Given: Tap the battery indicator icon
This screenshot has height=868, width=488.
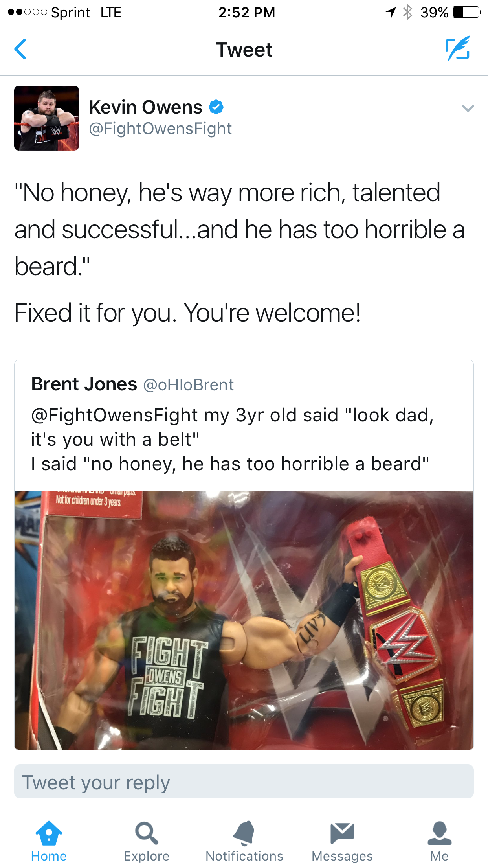Looking at the screenshot, I should 467,12.
